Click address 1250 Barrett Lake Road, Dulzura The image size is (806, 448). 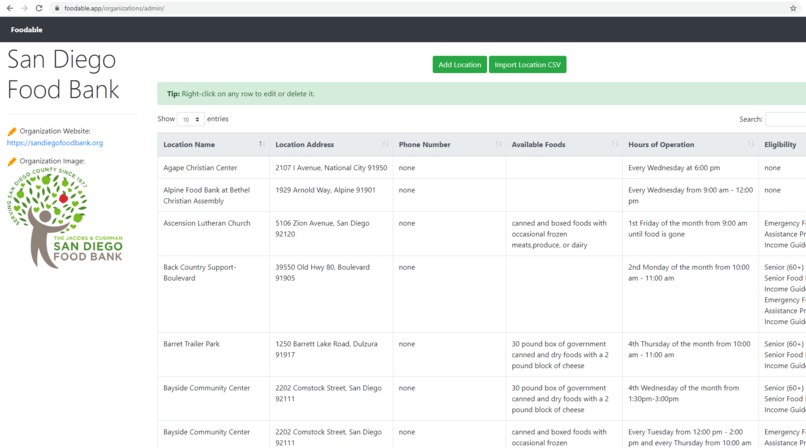point(326,349)
